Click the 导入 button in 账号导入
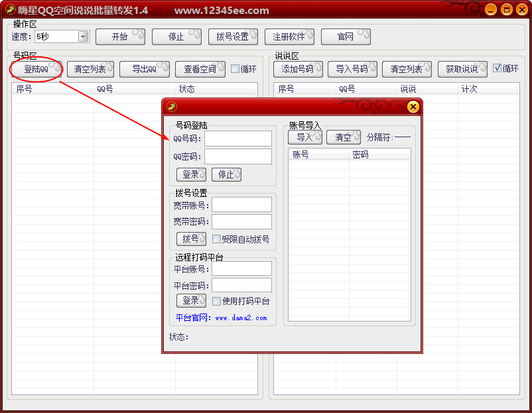This screenshot has height=413, width=532. point(305,137)
